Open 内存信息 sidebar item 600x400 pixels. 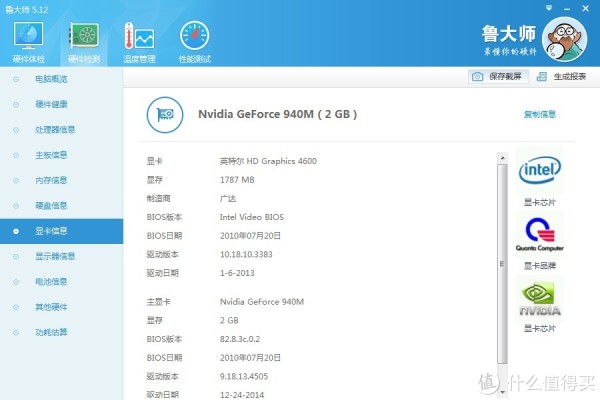tap(51, 180)
